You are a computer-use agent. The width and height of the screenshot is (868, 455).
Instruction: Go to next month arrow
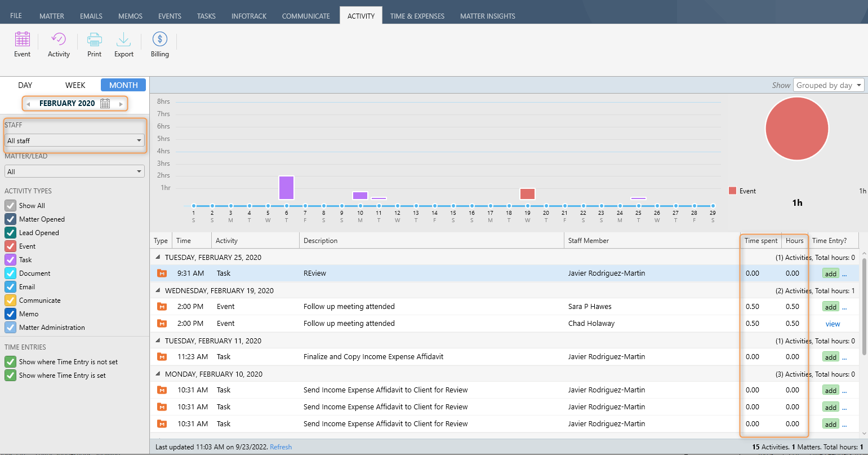121,104
